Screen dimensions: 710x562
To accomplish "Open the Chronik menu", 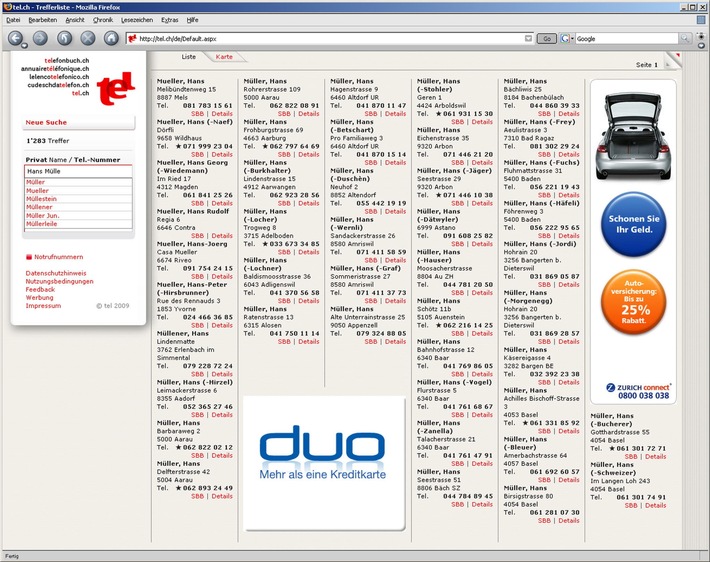I will [x=103, y=19].
